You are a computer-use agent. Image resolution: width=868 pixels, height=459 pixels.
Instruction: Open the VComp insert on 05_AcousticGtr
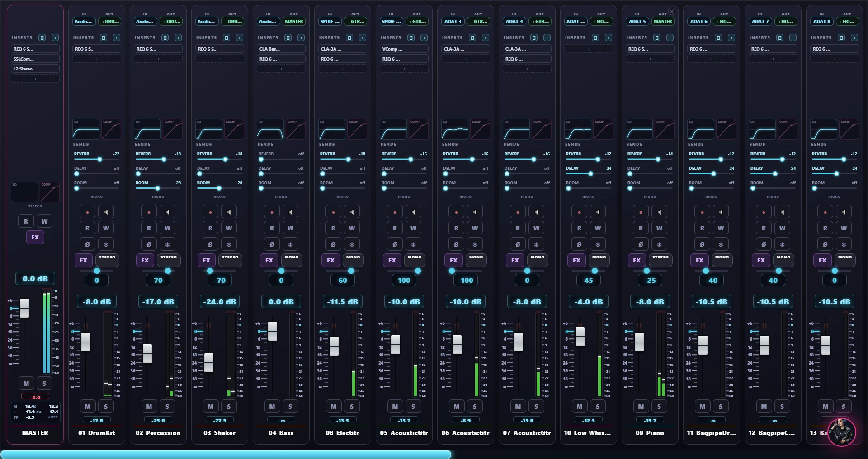[404, 49]
